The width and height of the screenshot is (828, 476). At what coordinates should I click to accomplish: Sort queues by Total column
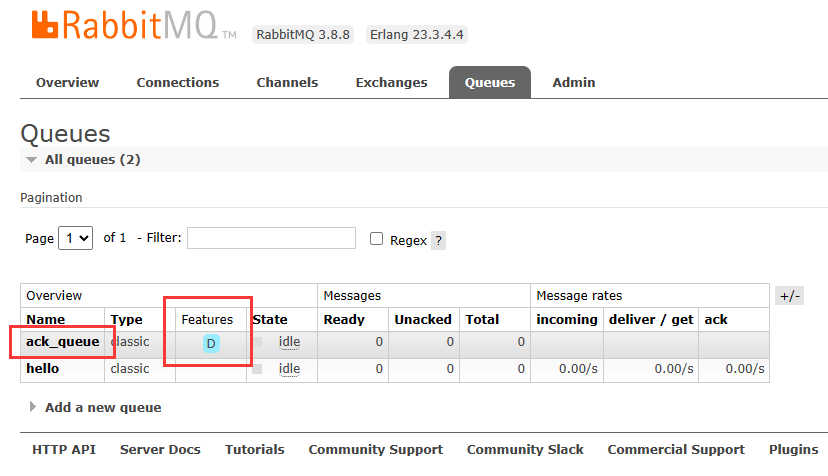pos(482,320)
